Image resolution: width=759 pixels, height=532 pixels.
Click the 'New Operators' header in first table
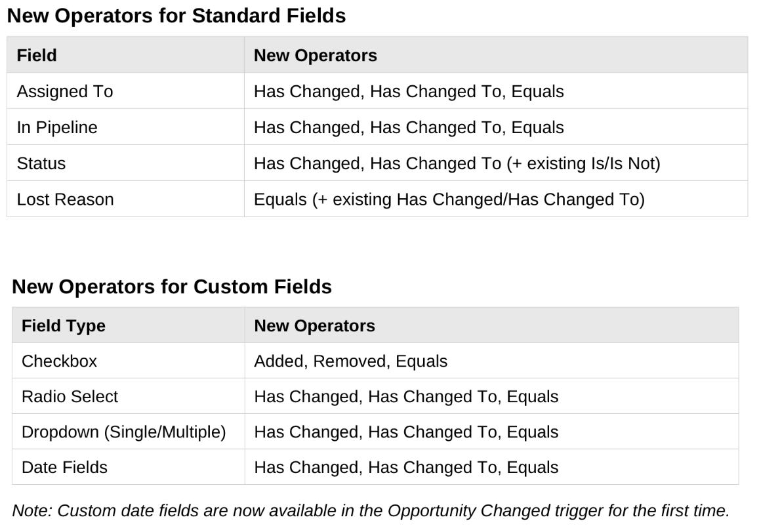pos(496,54)
